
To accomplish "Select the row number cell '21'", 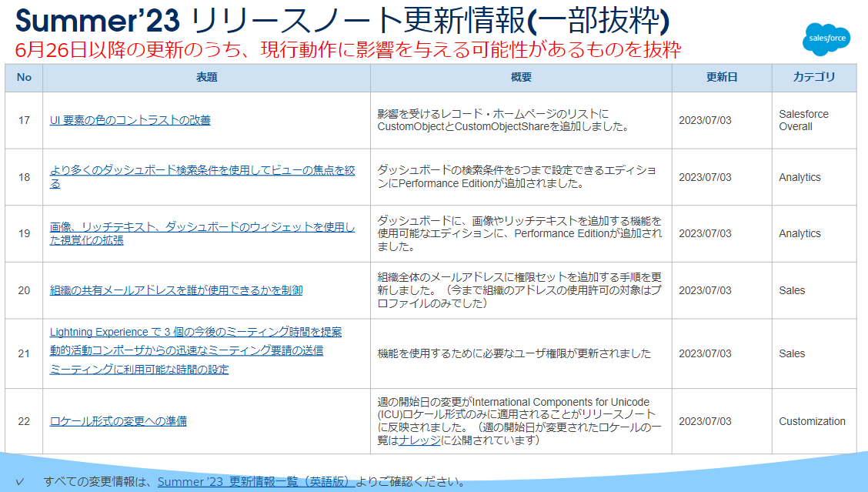I will tap(24, 353).
